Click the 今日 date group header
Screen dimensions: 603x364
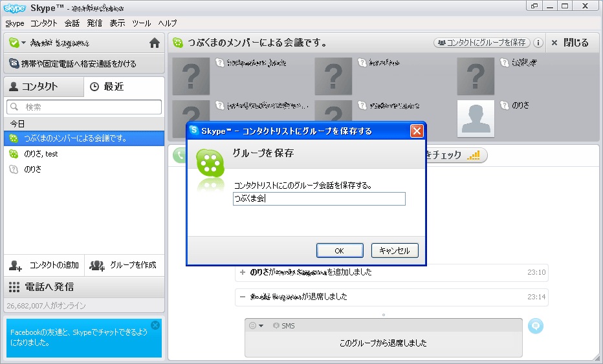pos(84,123)
